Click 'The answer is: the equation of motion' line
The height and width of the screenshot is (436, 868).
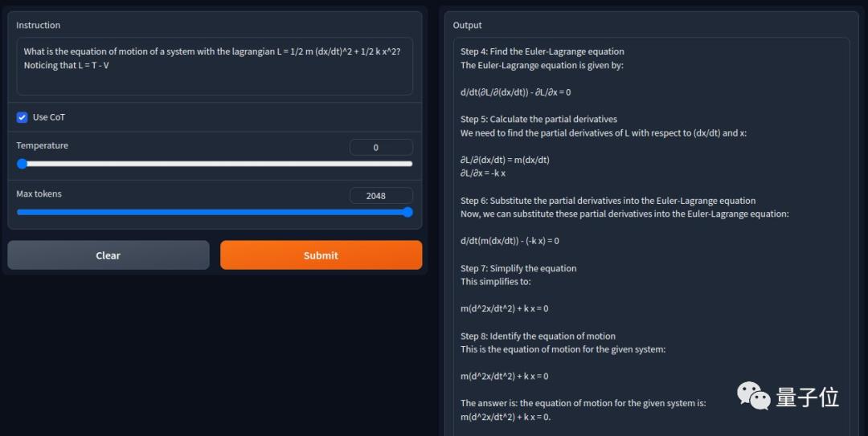pos(583,403)
